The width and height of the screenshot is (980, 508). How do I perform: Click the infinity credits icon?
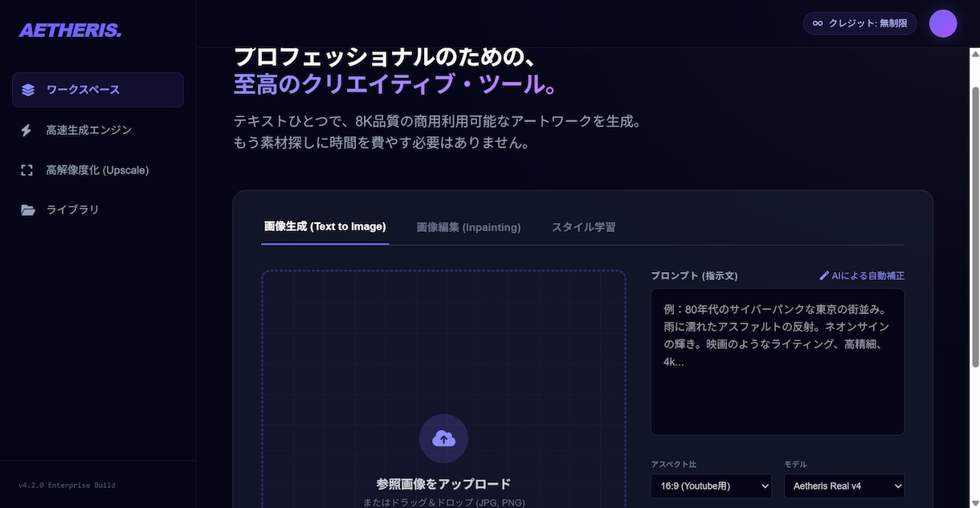(x=818, y=23)
